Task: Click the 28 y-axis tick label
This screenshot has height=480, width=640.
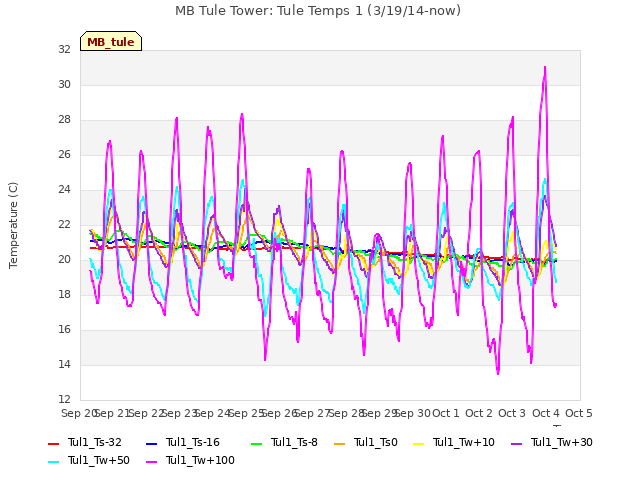Action: click(x=64, y=120)
